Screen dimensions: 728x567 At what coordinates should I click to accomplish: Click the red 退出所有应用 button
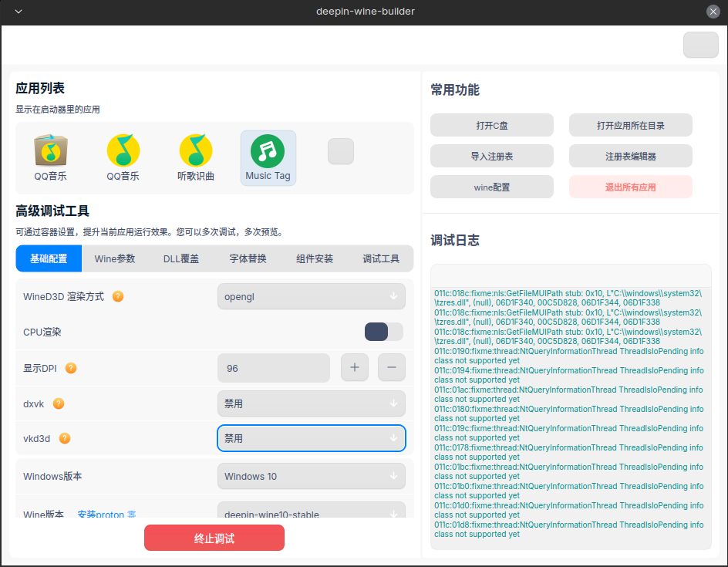point(631,187)
